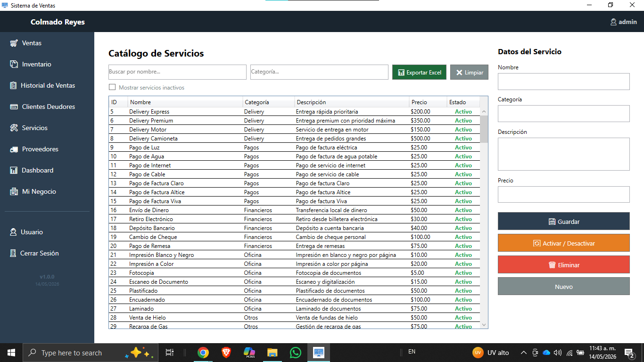Open WhatsApp from the taskbar

click(x=296, y=353)
